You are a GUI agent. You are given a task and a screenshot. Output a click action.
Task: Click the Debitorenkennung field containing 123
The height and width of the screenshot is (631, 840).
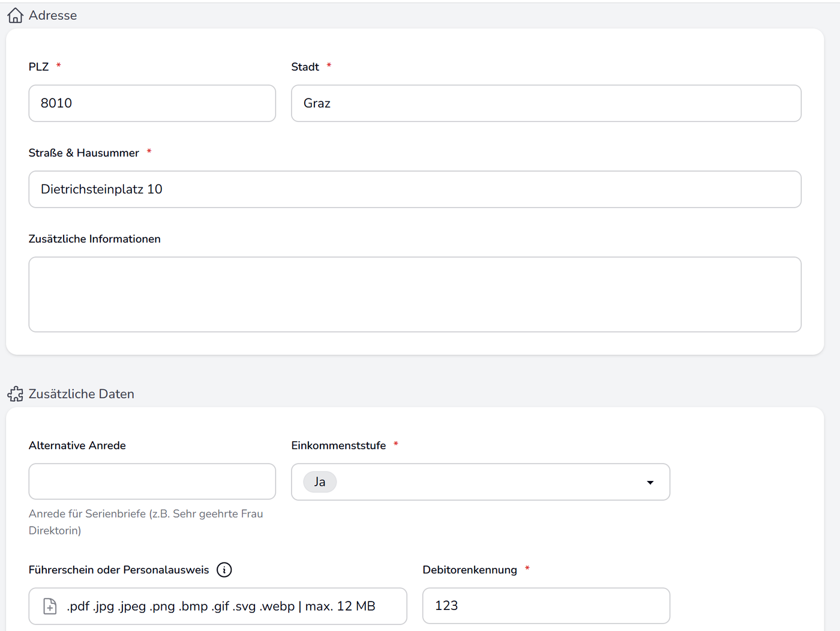[546, 606]
